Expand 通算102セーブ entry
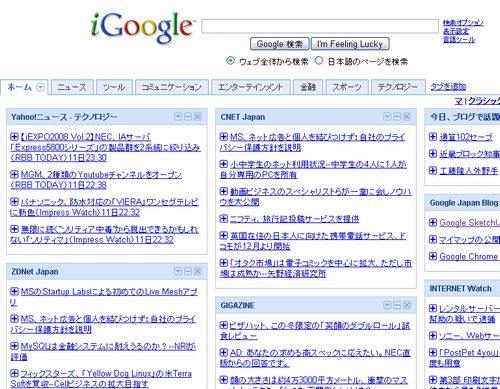This screenshot has width=500, height=389. click(x=433, y=136)
